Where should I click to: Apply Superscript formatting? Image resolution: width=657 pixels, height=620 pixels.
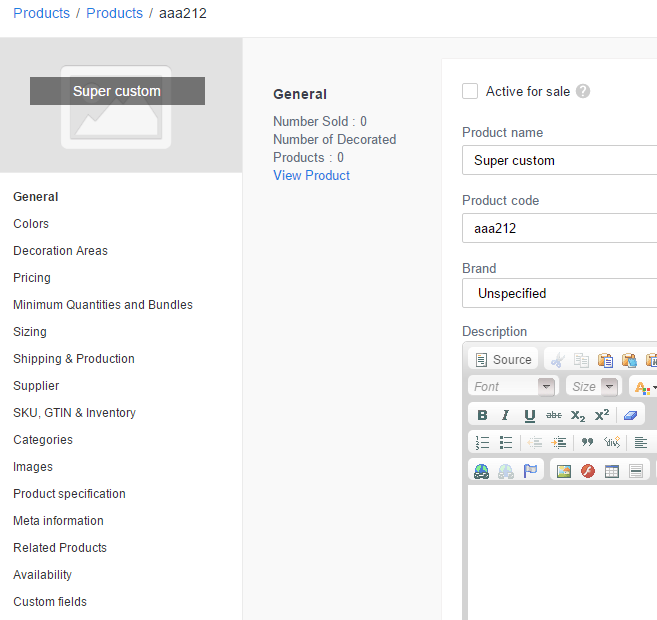pos(602,415)
